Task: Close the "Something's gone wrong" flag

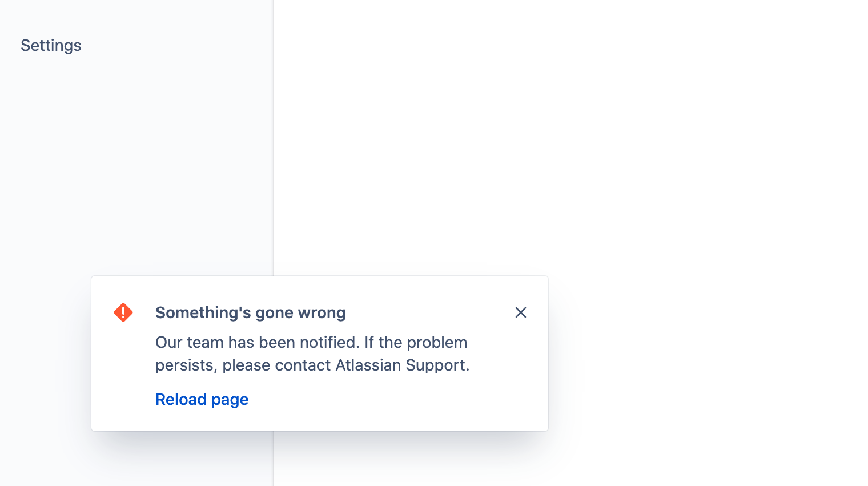Action: [x=520, y=312]
